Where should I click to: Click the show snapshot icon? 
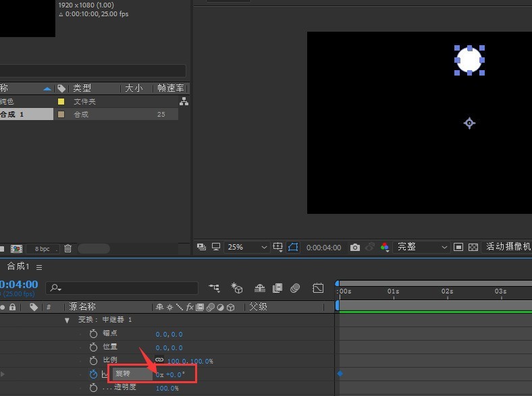point(370,247)
